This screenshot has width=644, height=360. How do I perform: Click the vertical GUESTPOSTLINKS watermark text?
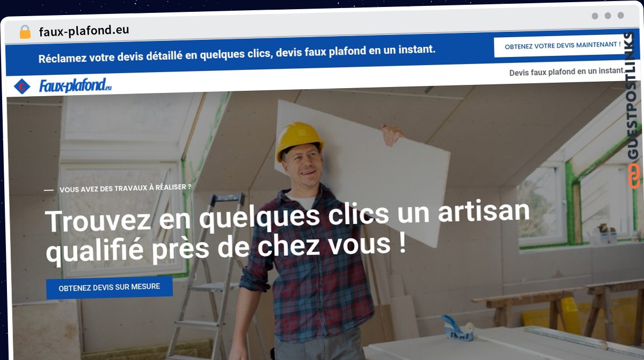pyautogui.click(x=634, y=97)
